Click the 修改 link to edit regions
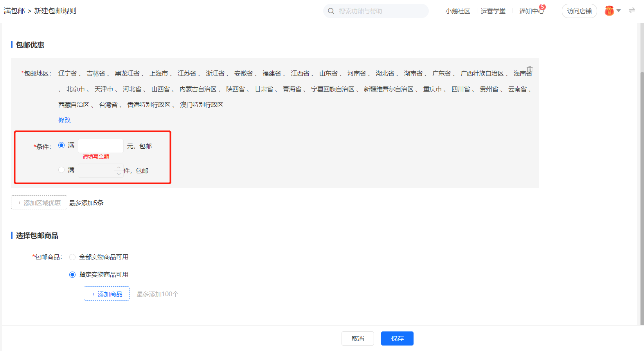This screenshot has height=351, width=644. pyautogui.click(x=65, y=120)
